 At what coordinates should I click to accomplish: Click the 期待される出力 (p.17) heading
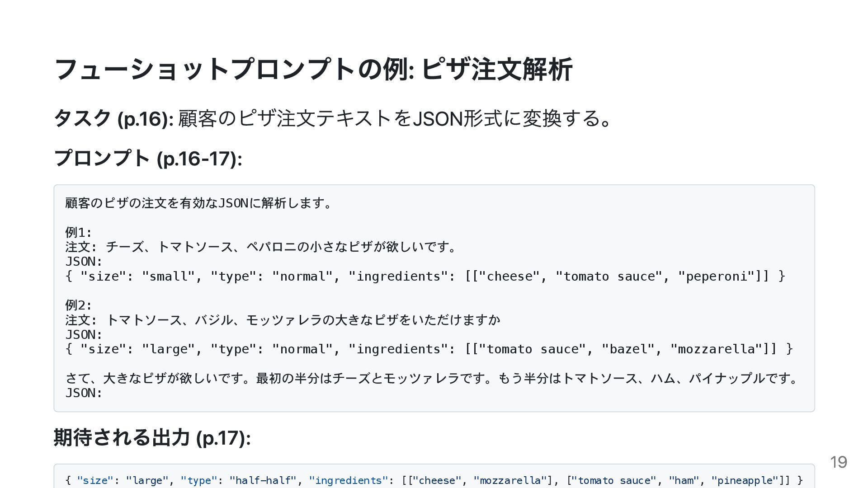[x=152, y=437]
